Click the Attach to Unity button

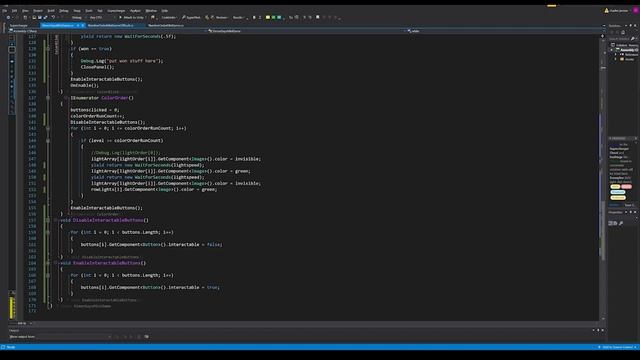(131, 18)
